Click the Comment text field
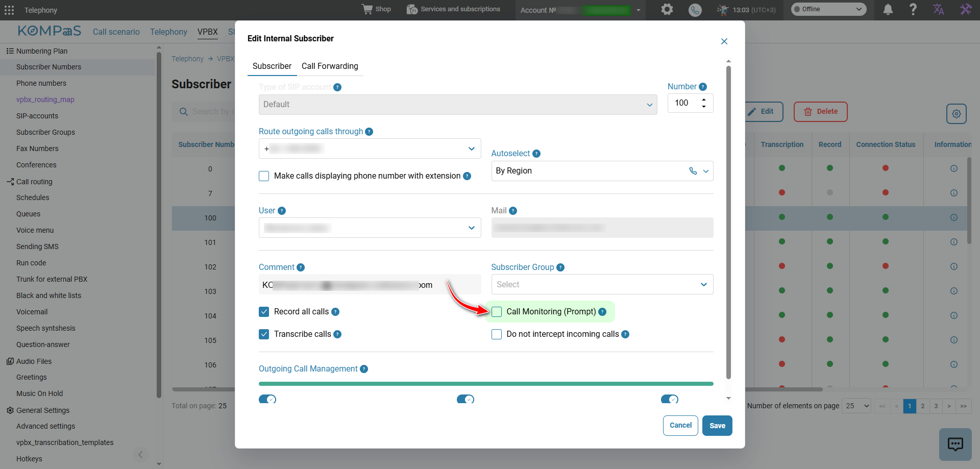Image resolution: width=980 pixels, height=469 pixels. click(370, 284)
